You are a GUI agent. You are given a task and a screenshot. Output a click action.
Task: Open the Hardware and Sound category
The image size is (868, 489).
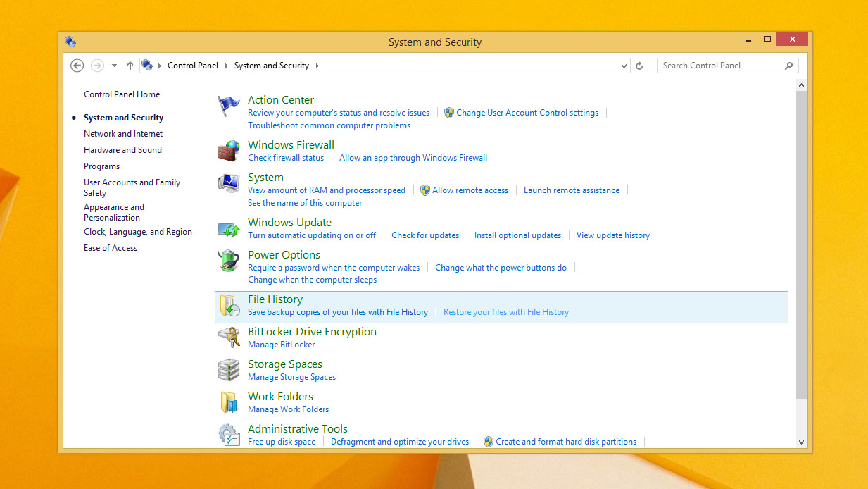(x=122, y=149)
